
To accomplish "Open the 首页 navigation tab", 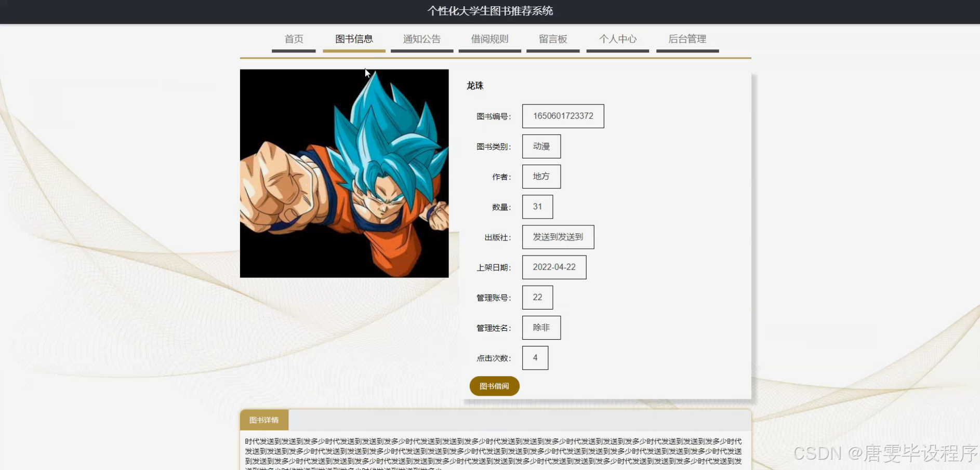I will [294, 39].
